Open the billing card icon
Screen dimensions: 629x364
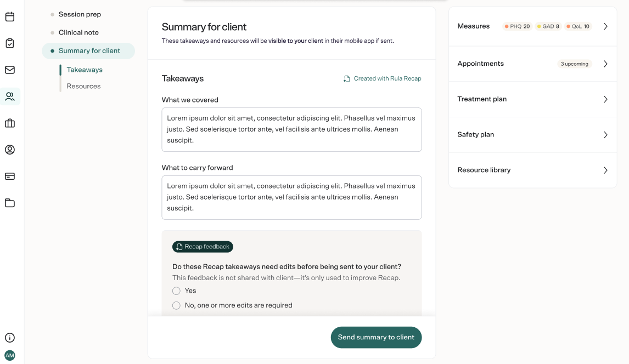(10, 176)
